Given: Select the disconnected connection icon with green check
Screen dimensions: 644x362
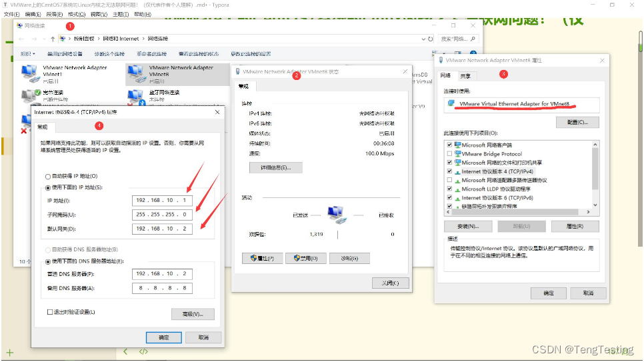Looking at the screenshot, I should [x=29, y=96].
